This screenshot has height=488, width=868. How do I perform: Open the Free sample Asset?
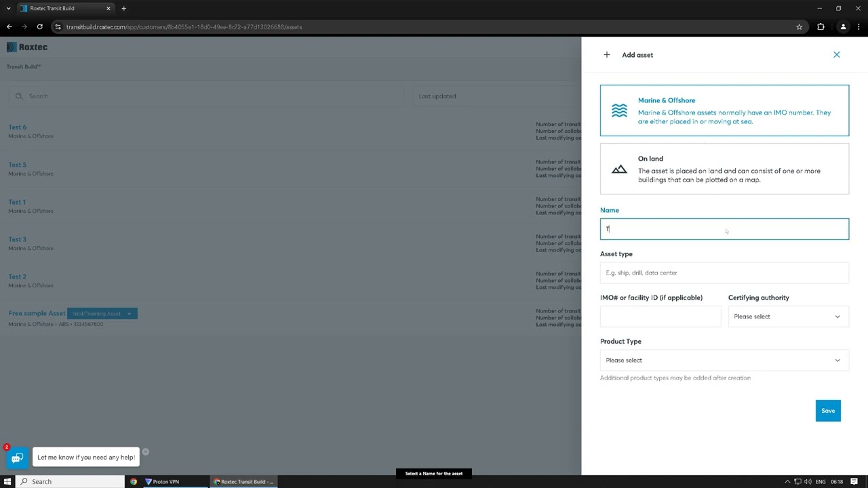pos(37,313)
